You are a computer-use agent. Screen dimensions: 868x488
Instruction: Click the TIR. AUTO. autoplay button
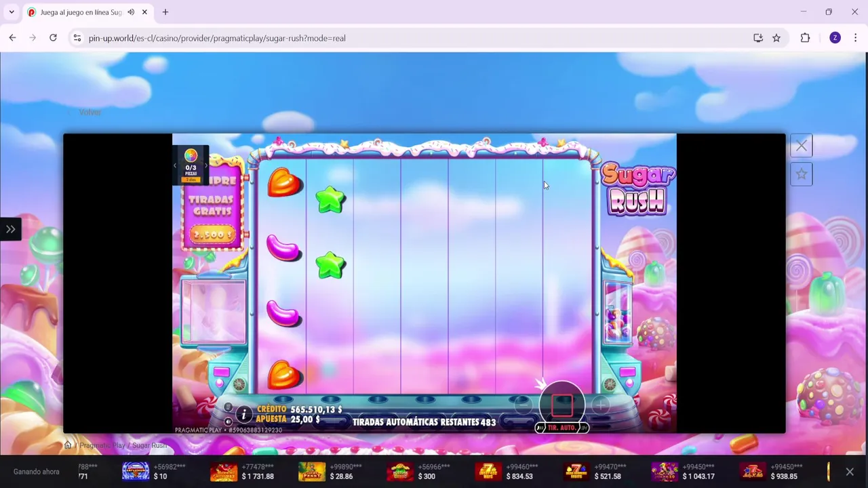(x=562, y=428)
